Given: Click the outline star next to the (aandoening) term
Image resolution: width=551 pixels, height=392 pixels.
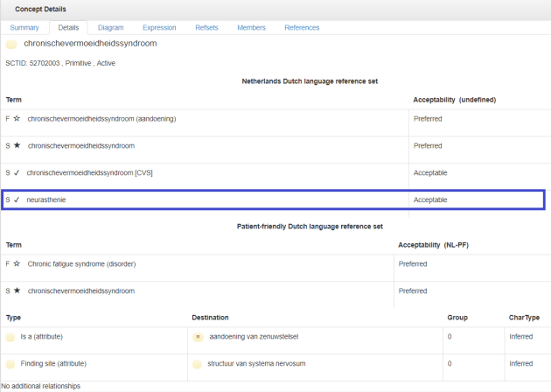Looking at the screenshot, I should tap(17, 119).
